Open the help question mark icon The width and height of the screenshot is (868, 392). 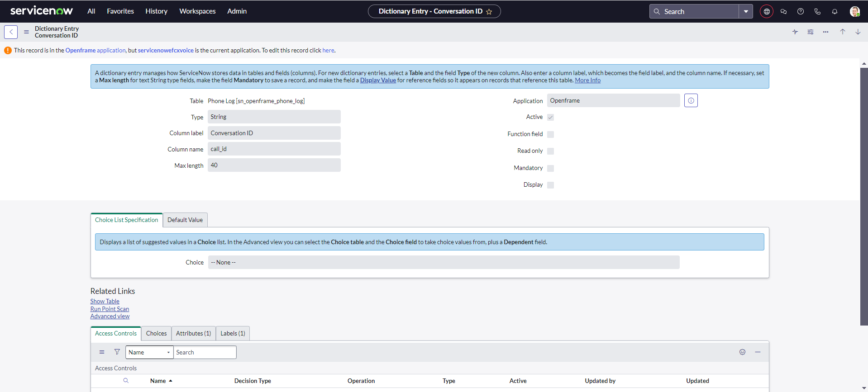801,12
